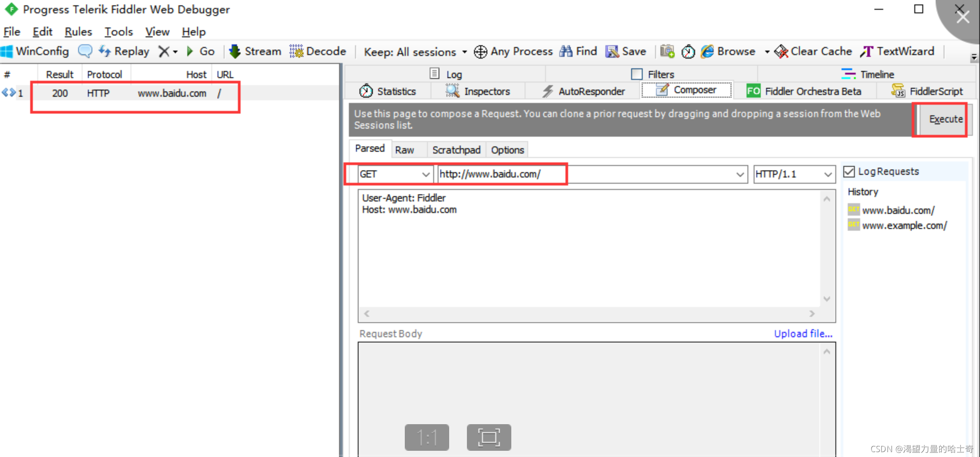Open the FiddlerScript tab
The image size is (980, 457).
pyautogui.click(x=927, y=91)
